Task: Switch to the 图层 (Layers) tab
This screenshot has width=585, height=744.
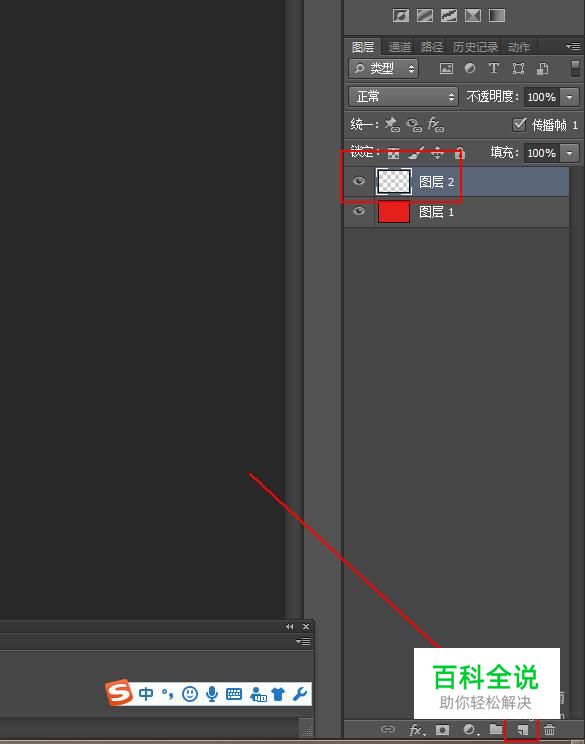Action: coord(363,47)
